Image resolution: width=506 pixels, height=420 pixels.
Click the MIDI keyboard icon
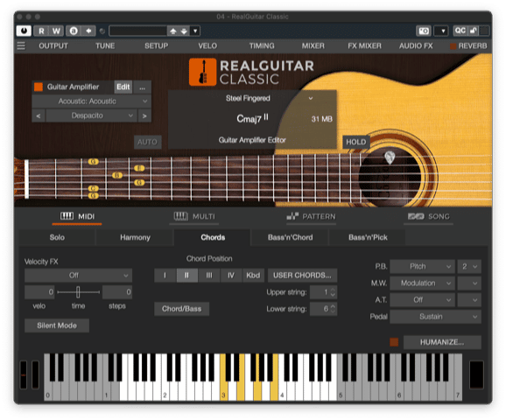[x=67, y=216]
